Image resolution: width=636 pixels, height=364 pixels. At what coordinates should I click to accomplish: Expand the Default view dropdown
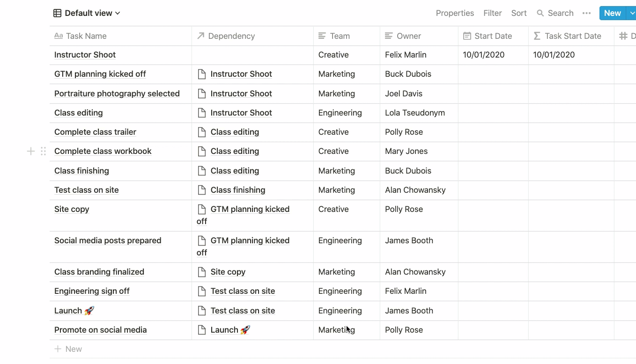pos(117,13)
